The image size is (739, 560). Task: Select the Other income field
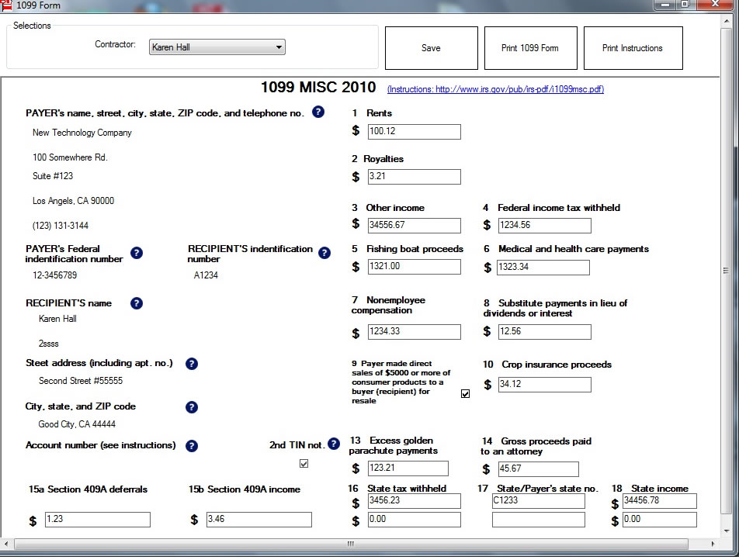click(x=415, y=226)
